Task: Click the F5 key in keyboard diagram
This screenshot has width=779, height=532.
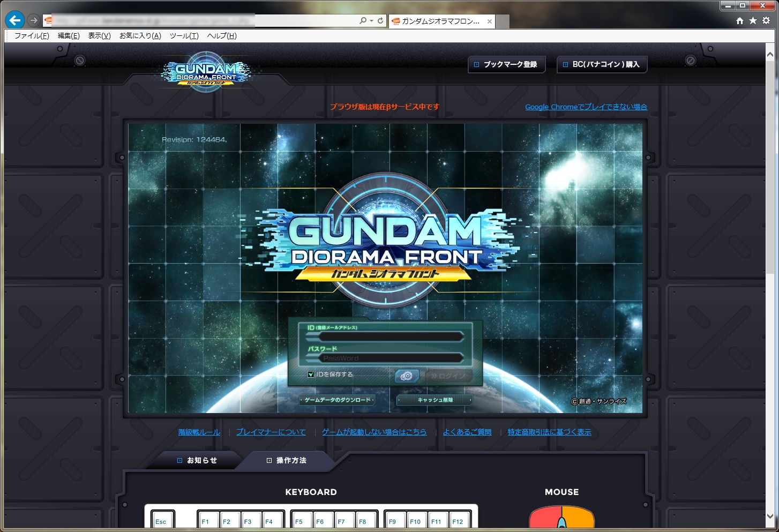Action: coord(302,520)
